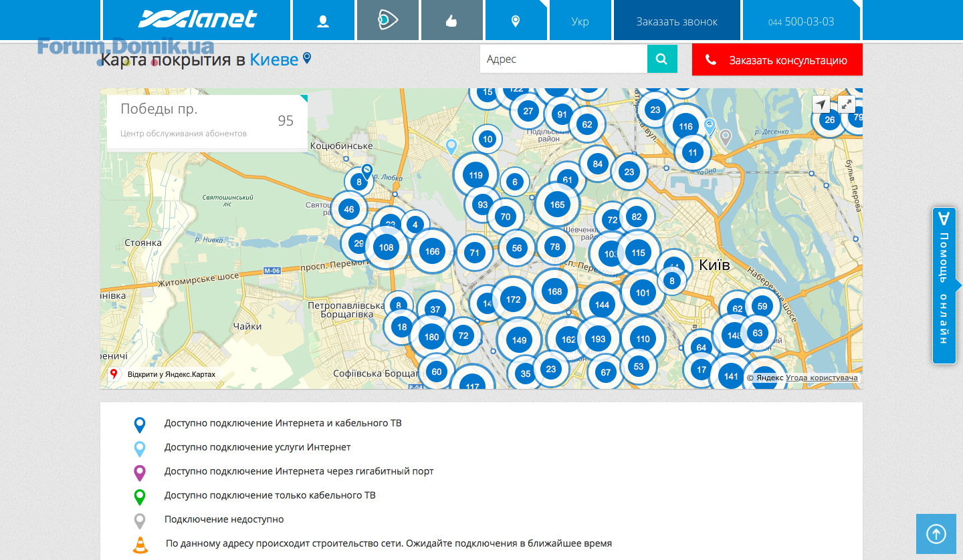Image resolution: width=963 pixels, height=560 pixels.
Task: Click map cluster marker 180
Action: pos(432,337)
